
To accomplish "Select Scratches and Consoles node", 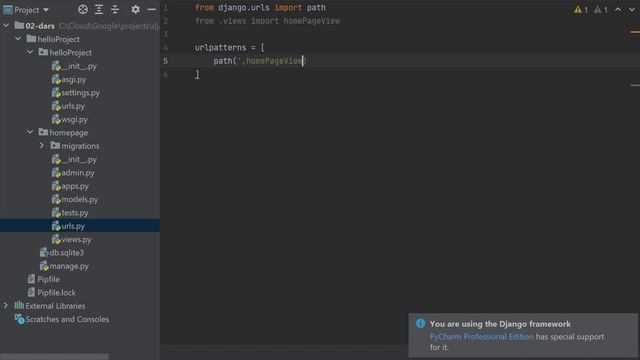I will (62, 319).
